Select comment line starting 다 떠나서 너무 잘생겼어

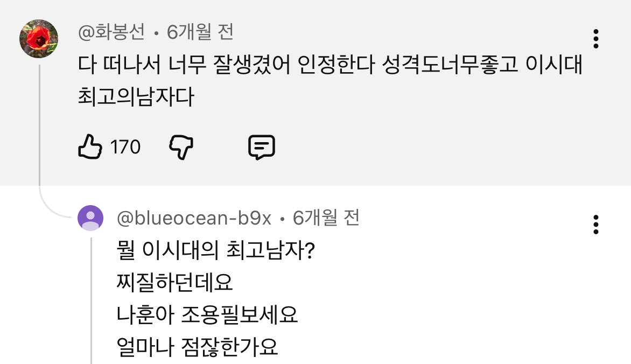click(330, 65)
